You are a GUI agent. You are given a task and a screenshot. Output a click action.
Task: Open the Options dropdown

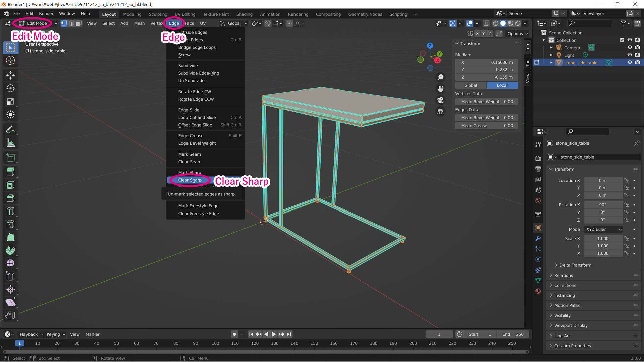click(x=518, y=34)
